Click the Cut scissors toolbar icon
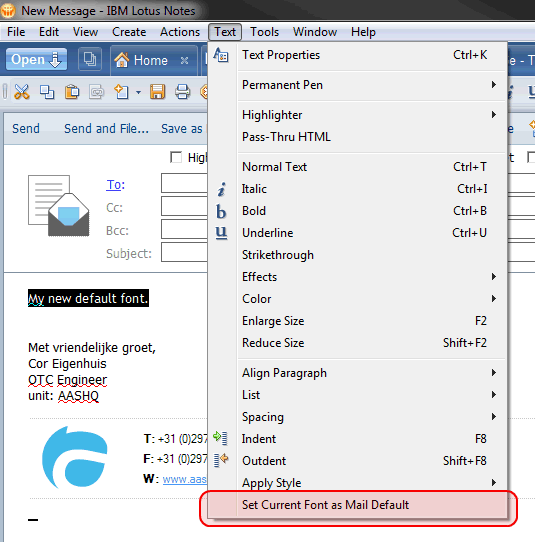The width and height of the screenshot is (535, 542). (x=21, y=92)
